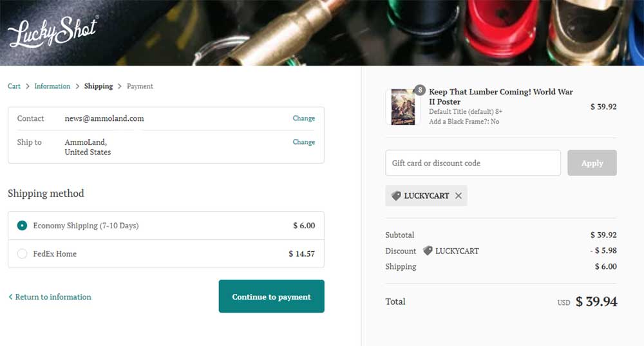Click the World War II poster thumbnail
Image resolution: width=644 pixels, height=346 pixels.
tap(403, 107)
